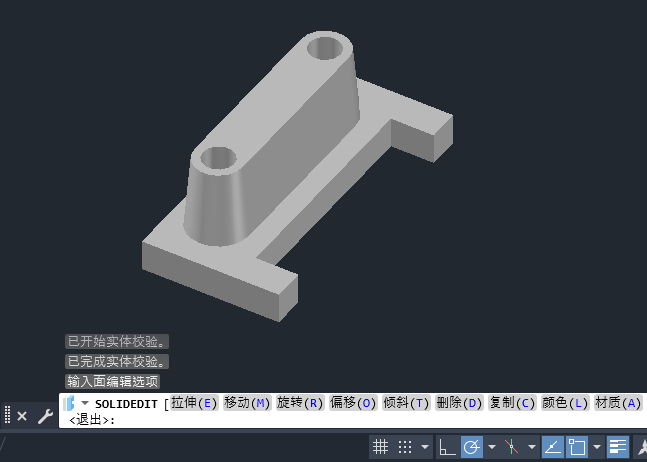The width and height of the screenshot is (647, 462).
Task: Choose the 偏移(O) offset option
Action: (x=353, y=403)
